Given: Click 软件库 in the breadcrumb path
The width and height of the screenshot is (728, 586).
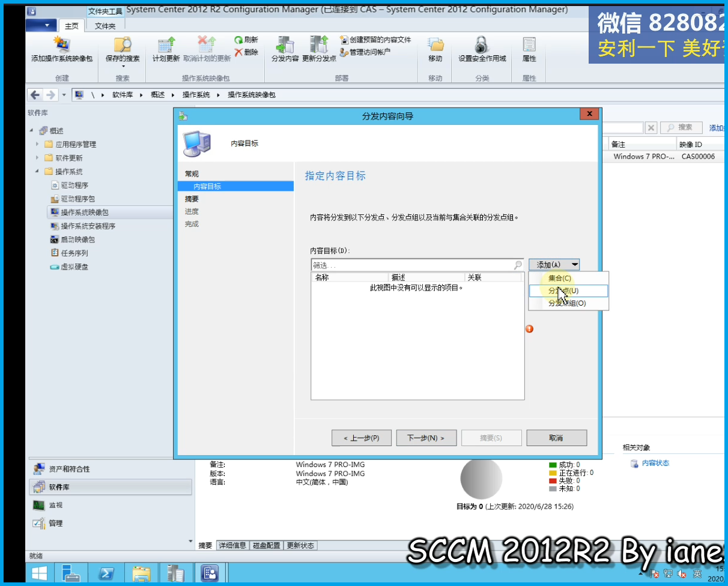Looking at the screenshot, I should (x=123, y=95).
